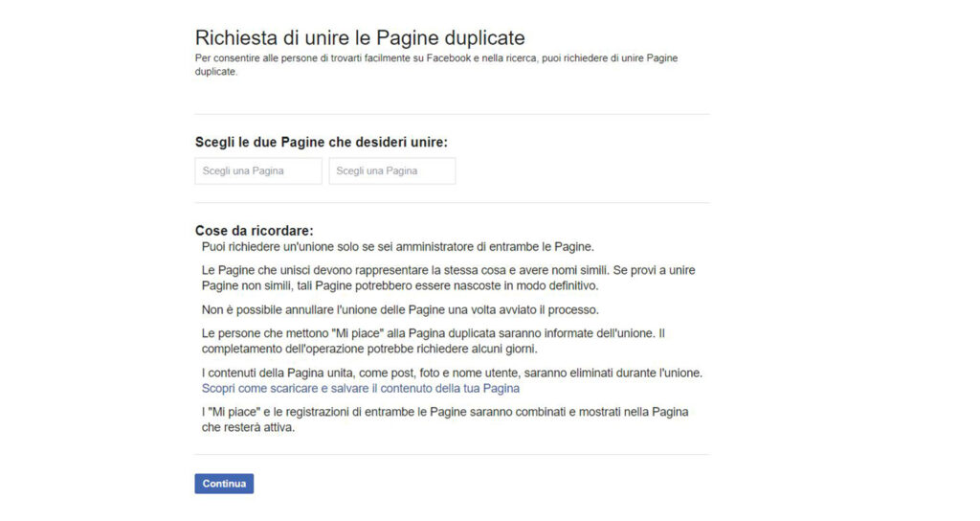Screen dimensions: 980x521
Task: Open 'Scopri come scaricare e salvare' link
Action: point(360,389)
